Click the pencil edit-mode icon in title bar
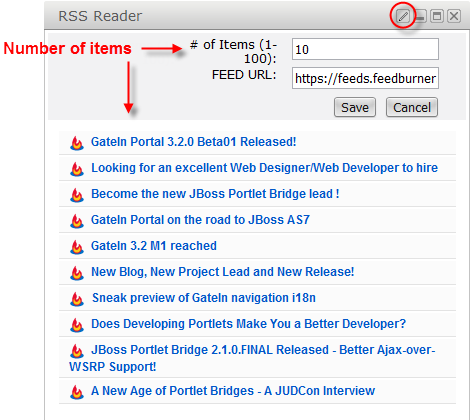 403,16
